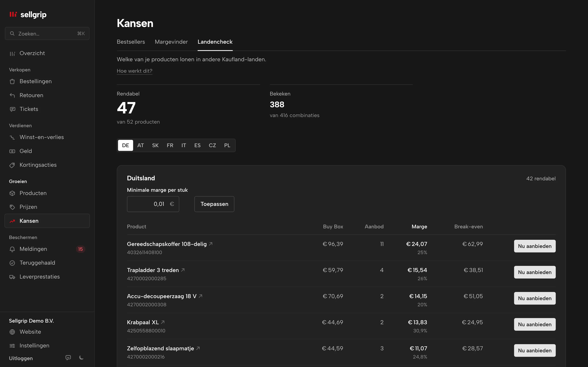
Task: Switch to the Bestsellers tab
Action: [131, 42]
